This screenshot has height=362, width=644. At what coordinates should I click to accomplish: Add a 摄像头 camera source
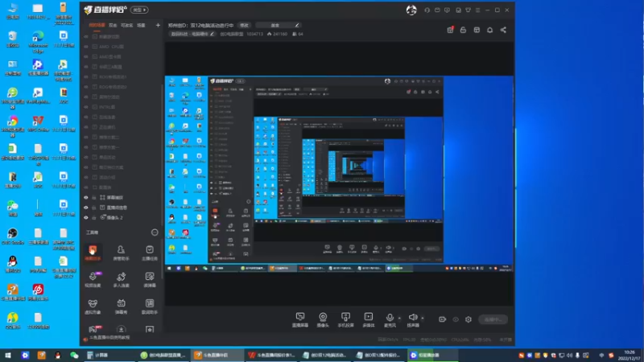click(323, 317)
